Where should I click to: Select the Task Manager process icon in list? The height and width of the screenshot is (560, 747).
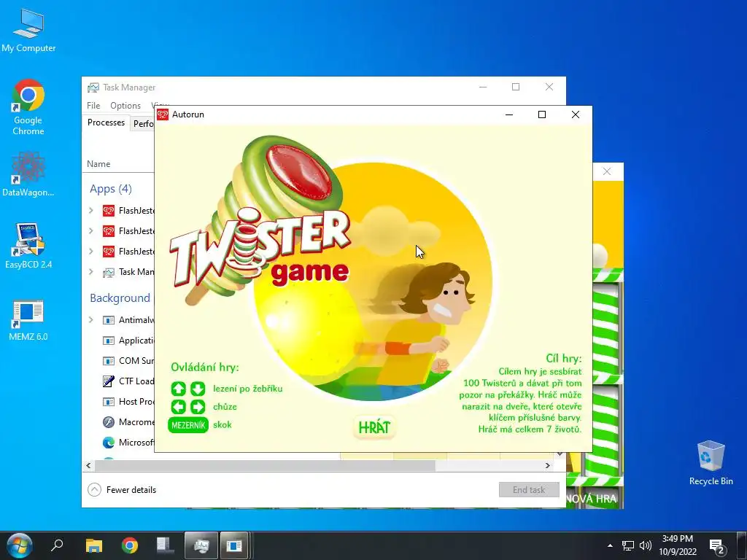(x=109, y=272)
